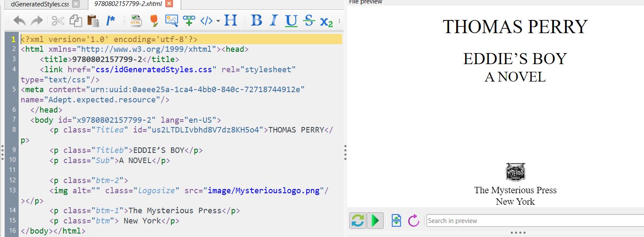The width and height of the screenshot is (644, 237).
Task: Click the btm-2 class value in code
Action: click(107, 181)
